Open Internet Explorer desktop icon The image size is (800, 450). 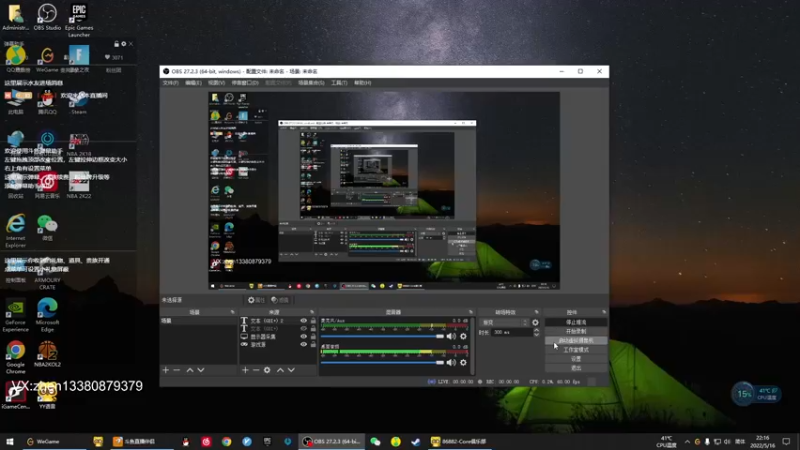(15, 231)
